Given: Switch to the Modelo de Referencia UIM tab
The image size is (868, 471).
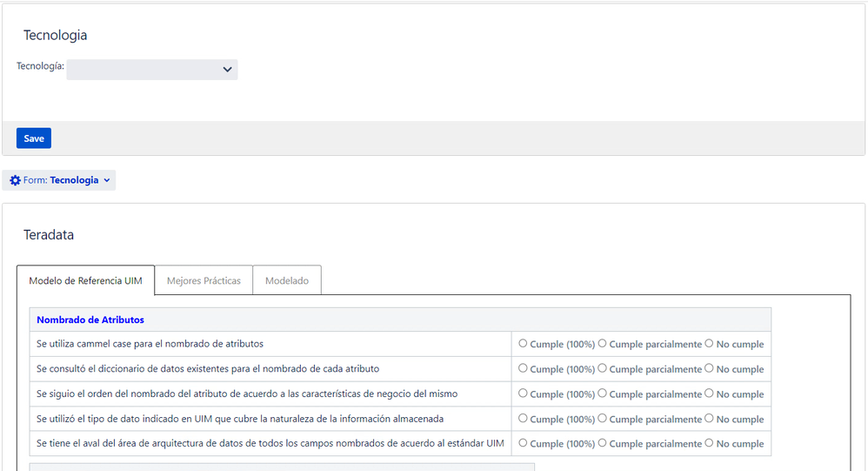Looking at the screenshot, I should [86, 280].
